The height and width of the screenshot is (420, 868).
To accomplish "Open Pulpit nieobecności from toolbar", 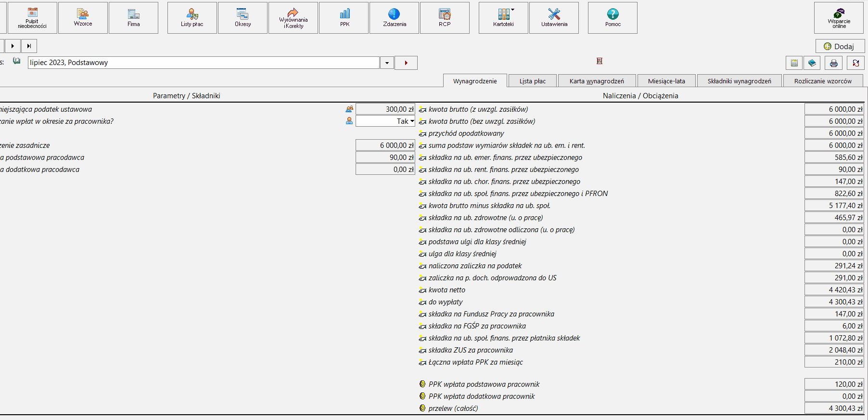I will tap(32, 18).
